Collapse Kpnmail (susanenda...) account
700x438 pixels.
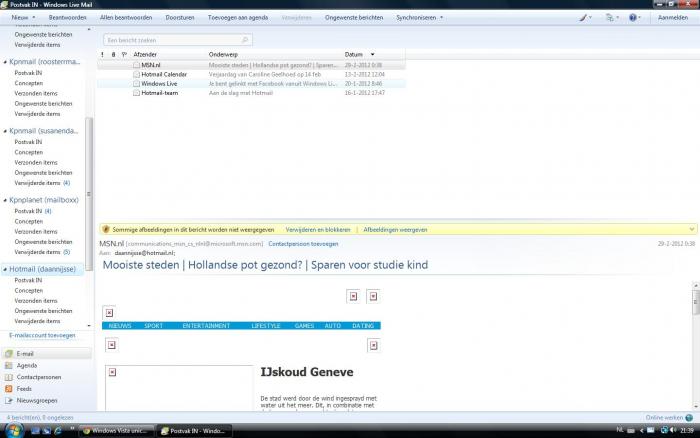click(5, 131)
